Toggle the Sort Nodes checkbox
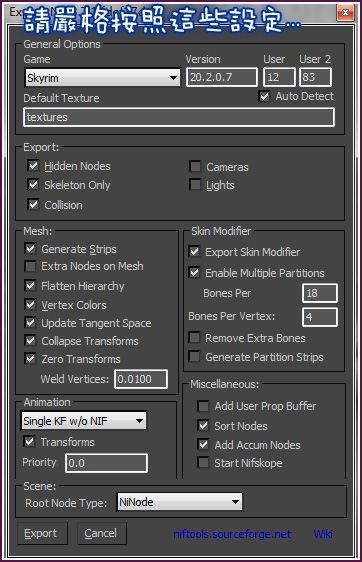Image resolution: width=362 pixels, height=562 pixels. point(203,425)
